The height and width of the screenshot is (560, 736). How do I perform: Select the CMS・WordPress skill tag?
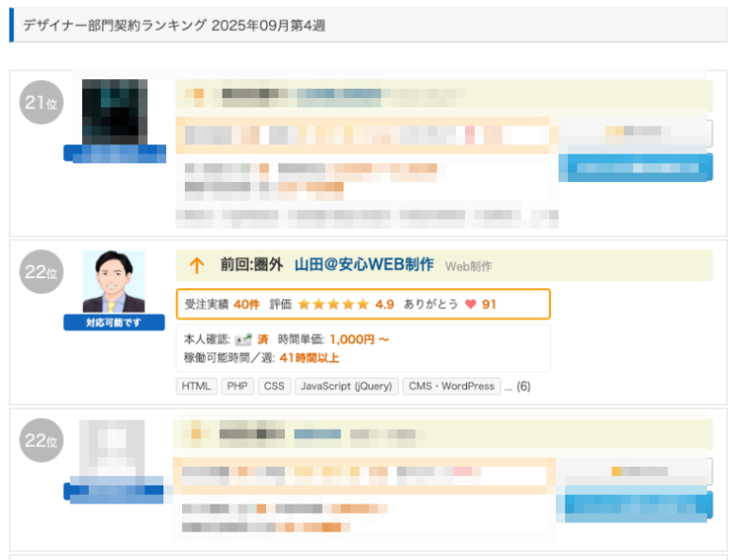[451, 387]
